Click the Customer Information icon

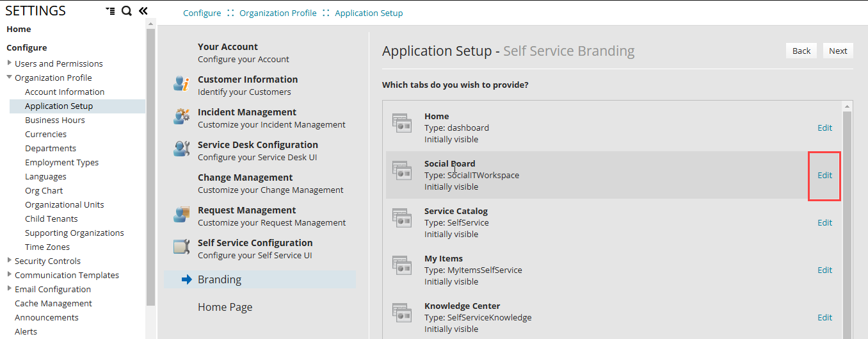181,85
